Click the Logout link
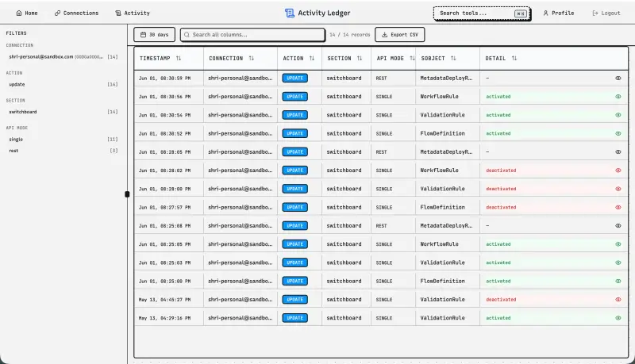Screen dimensions: 635x364 click(x=606, y=13)
